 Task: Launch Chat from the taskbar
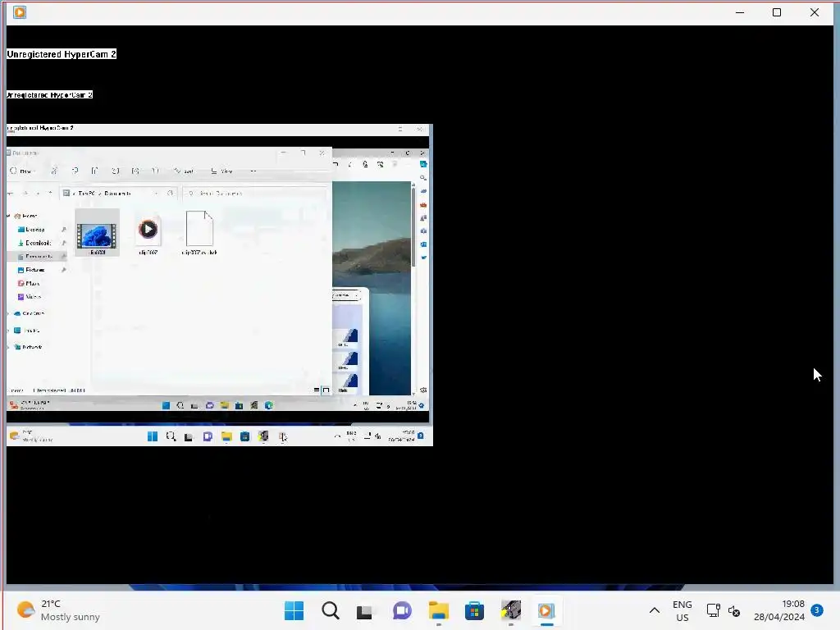(x=402, y=610)
